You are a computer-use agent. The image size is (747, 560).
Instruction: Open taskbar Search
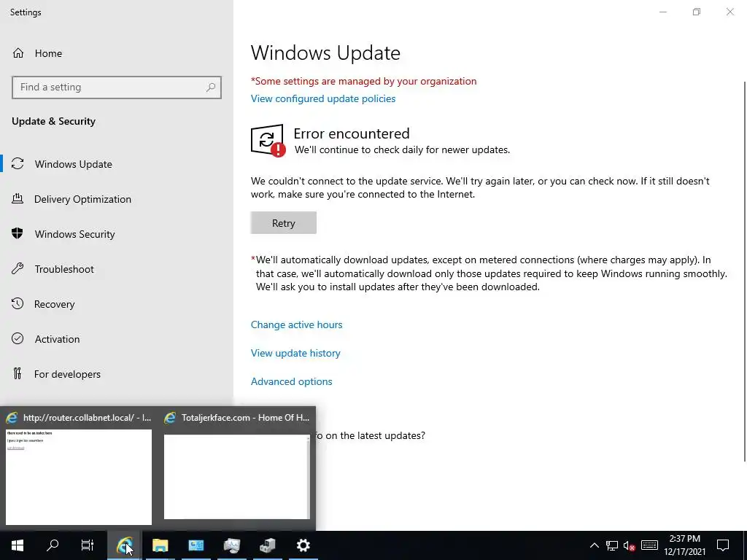pyautogui.click(x=53, y=545)
